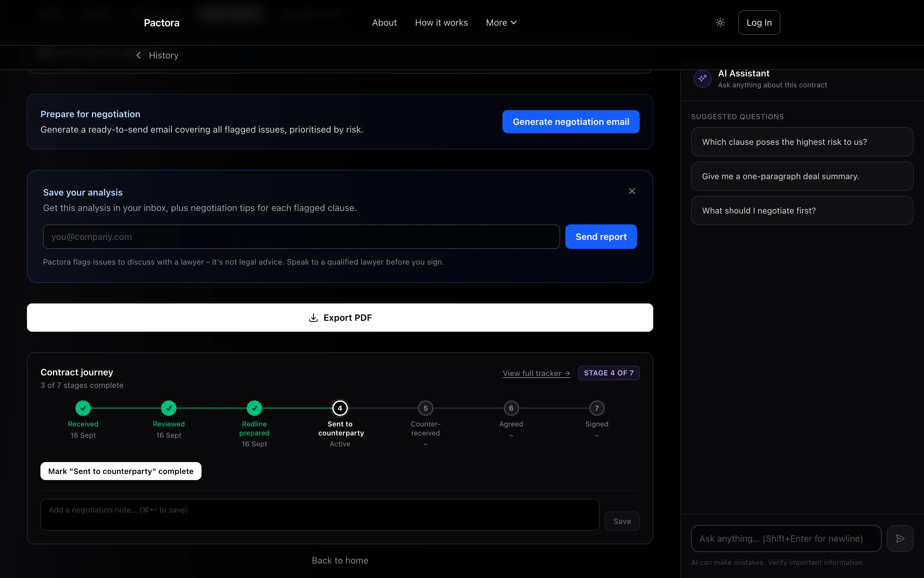Click the Export PDF button
Screen dimensions: 924x578
click(x=340, y=318)
